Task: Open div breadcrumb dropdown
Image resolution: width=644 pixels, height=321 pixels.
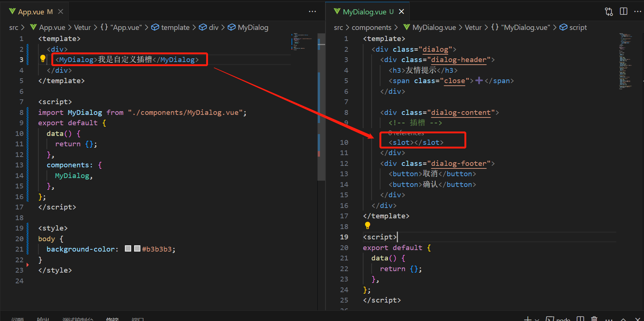Action: click(x=214, y=27)
